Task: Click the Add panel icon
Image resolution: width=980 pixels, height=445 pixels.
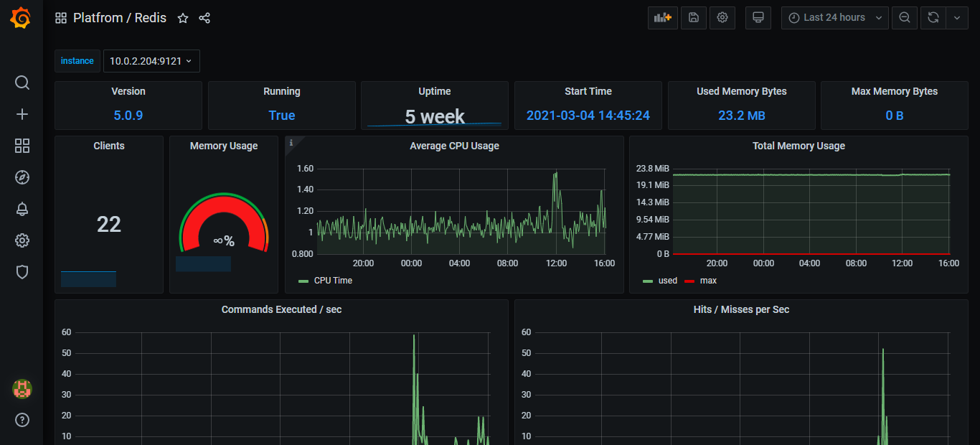Action: [663, 18]
